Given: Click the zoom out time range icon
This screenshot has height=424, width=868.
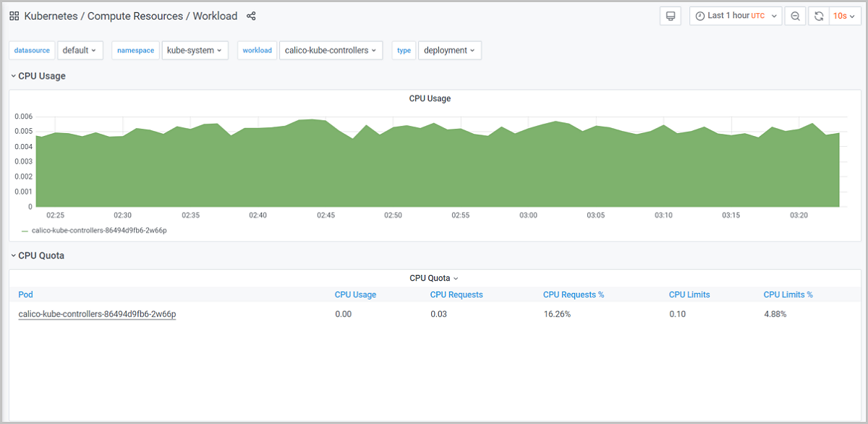Looking at the screenshot, I should [x=795, y=16].
